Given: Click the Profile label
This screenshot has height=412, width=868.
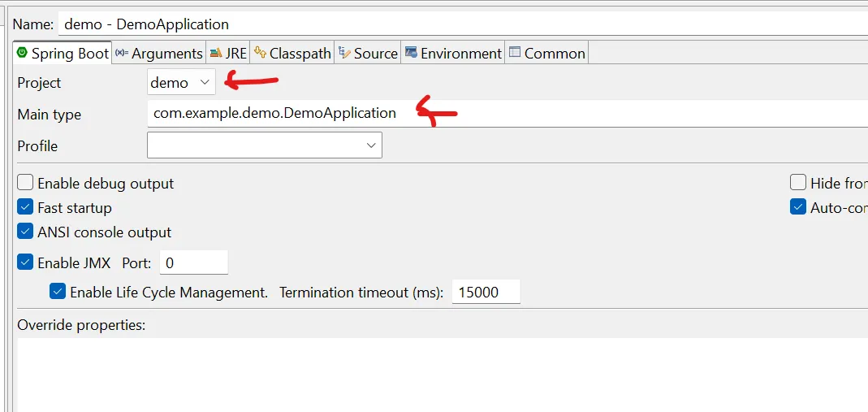Looking at the screenshot, I should point(37,145).
